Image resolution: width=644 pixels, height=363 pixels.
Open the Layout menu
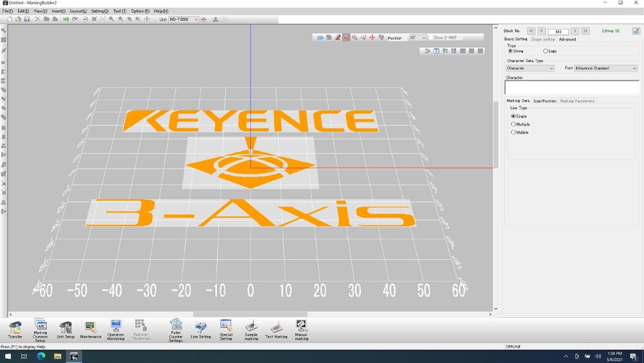[x=78, y=11]
